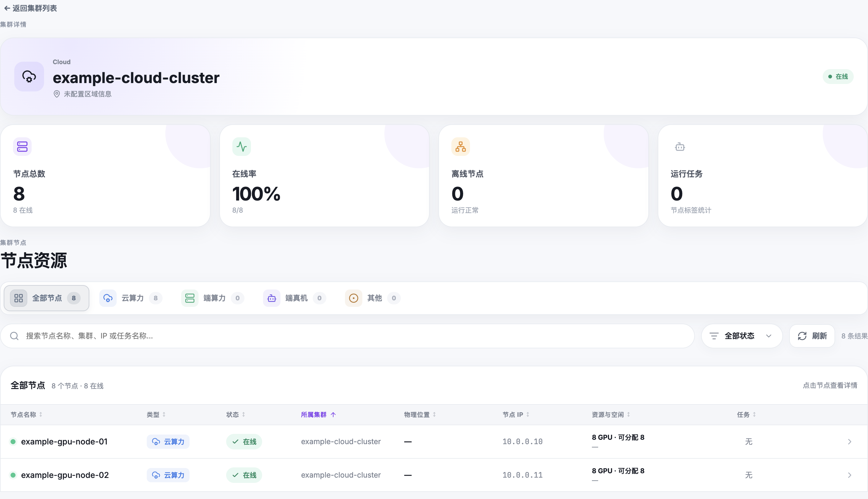Sort by 节点 IP column
Viewport: 868px width, 499px height.
516,415
